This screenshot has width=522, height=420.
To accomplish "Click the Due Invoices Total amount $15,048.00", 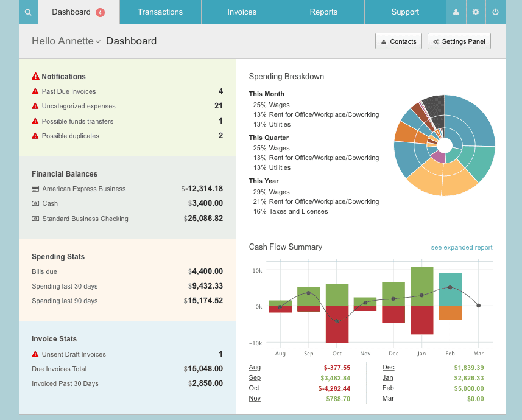I will [x=203, y=369].
